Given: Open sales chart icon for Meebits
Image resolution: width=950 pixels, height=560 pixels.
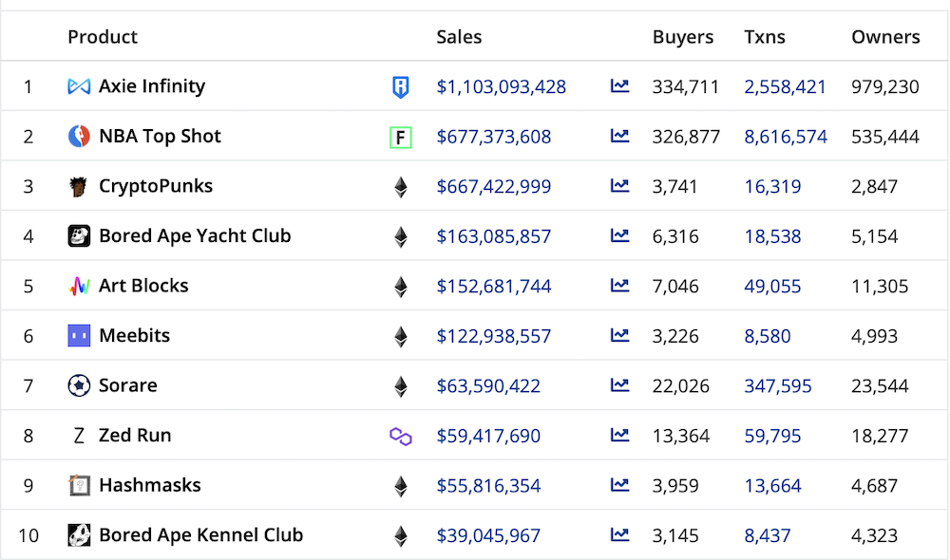Looking at the screenshot, I should click(619, 335).
